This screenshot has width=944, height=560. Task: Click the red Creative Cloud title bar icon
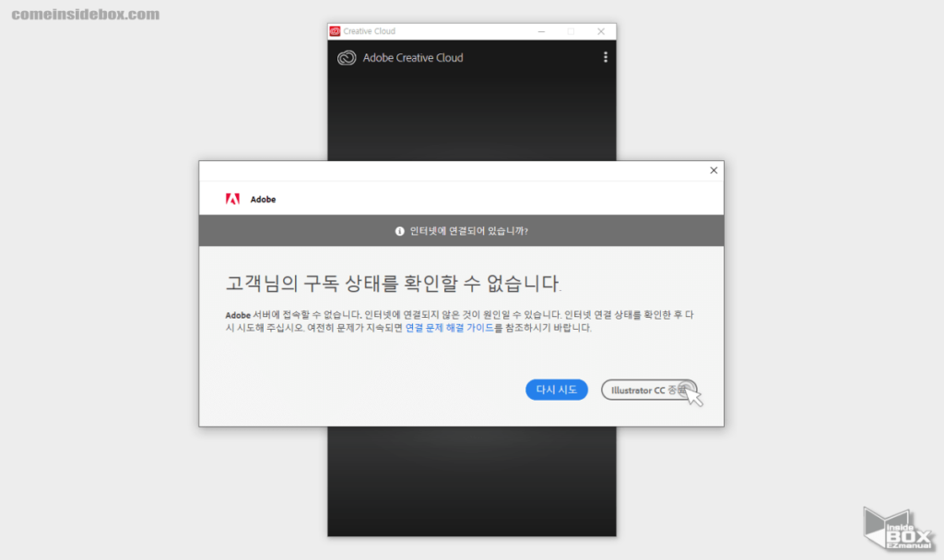[x=335, y=31]
